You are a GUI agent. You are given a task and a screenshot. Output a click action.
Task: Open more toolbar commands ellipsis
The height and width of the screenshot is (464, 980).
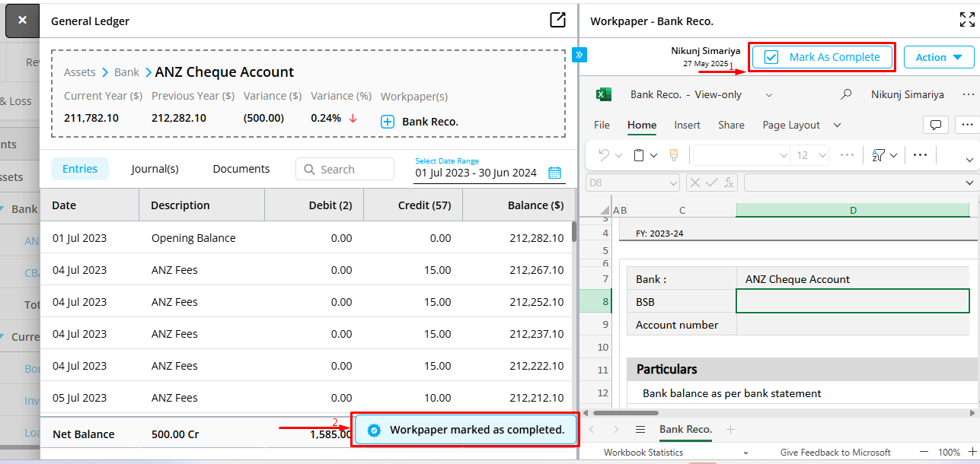[920, 155]
